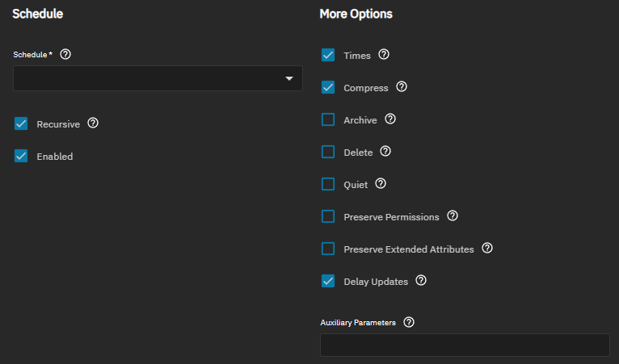619x364 pixels.
Task: Enable the Archive checkbox
Action: [x=328, y=119]
